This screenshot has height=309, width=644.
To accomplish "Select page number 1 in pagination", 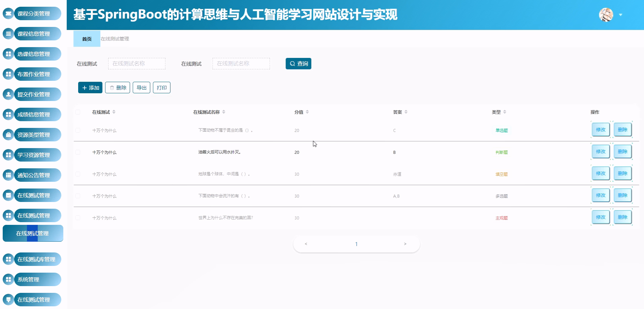I will [x=356, y=244].
